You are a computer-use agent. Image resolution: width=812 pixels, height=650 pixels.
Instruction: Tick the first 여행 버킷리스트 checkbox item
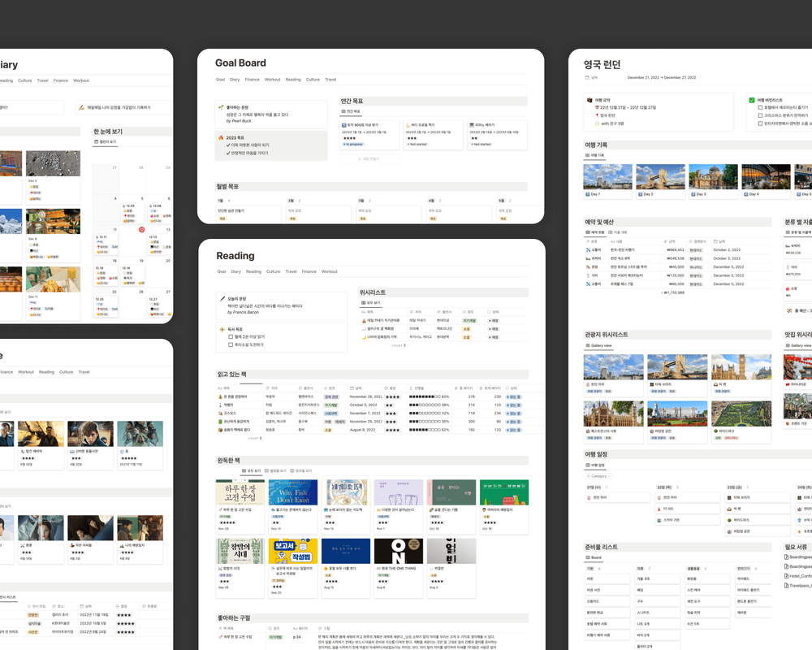[758, 107]
